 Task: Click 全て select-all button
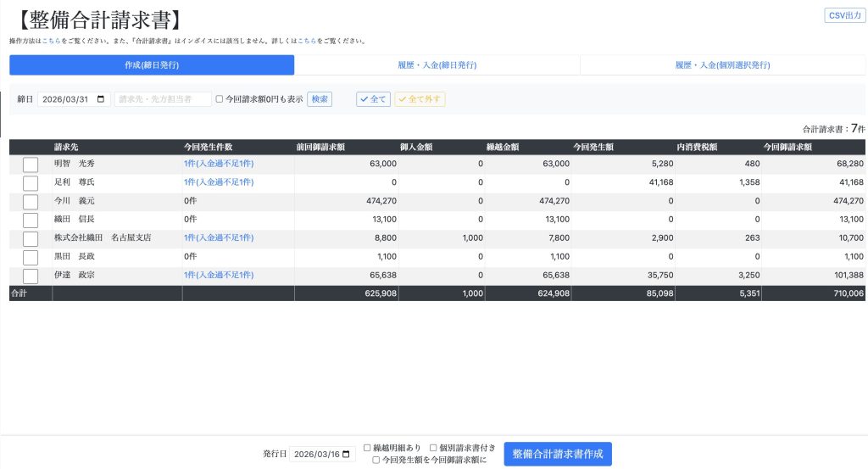pos(373,99)
